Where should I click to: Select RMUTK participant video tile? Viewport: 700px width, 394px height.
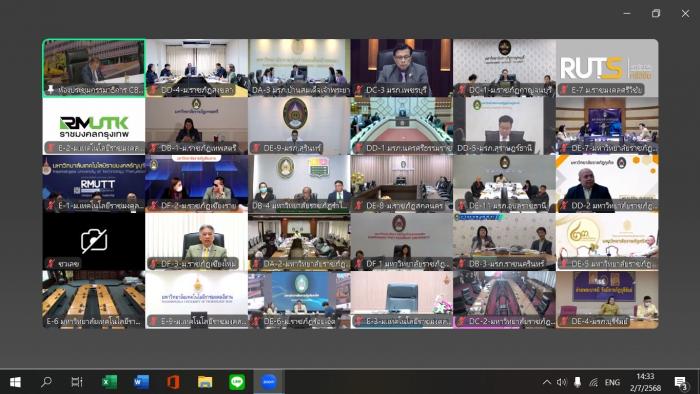click(94, 126)
